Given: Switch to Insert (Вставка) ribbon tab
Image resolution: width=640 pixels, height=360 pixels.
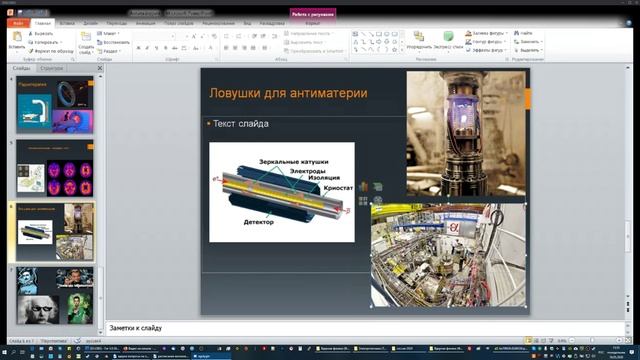Looking at the screenshot, I should [x=67, y=23].
